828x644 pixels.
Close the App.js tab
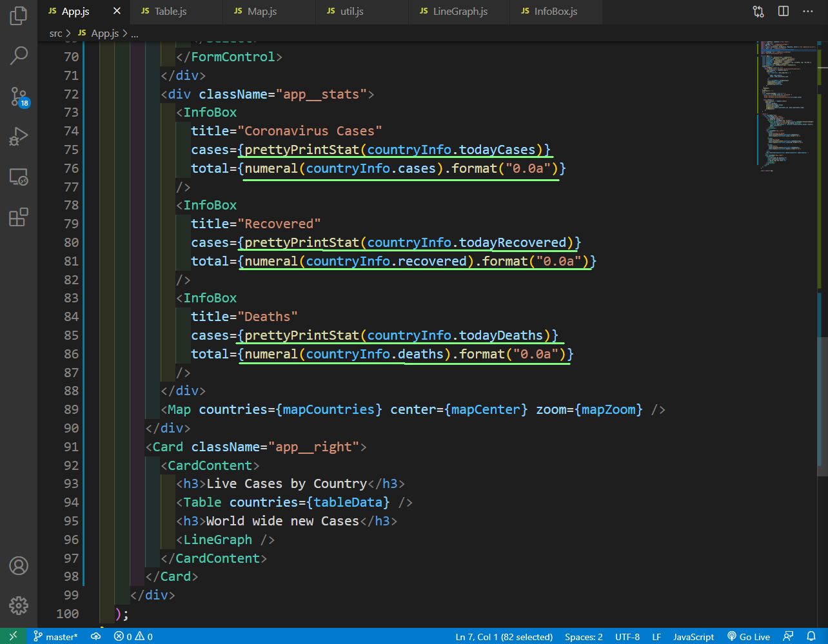click(x=117, y=12)
